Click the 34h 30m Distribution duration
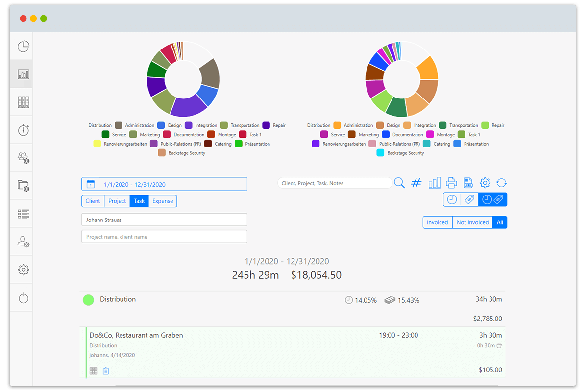This screenshot has width=588, height=392. pyautogui.click(x=489, y=299)
